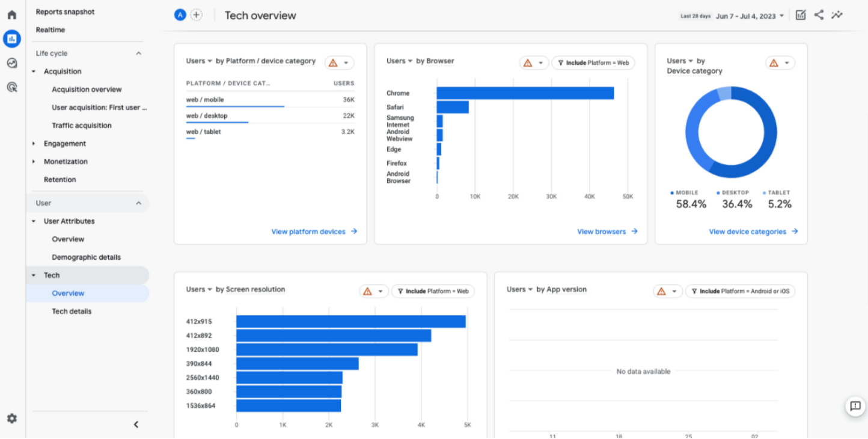This screenshot has height=439, width=868.
Task: Open Traffic acquisition report
Action: pyautogui.click(x=82, y=126)
